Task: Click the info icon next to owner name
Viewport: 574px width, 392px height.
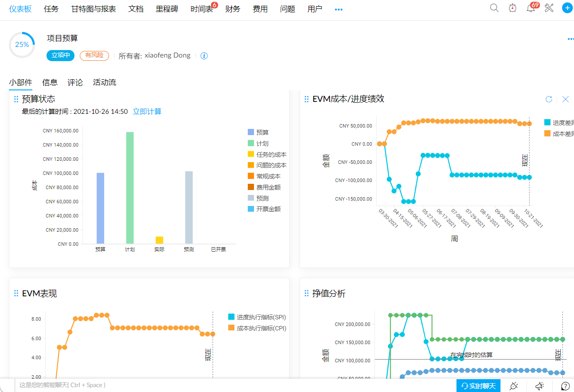Action: coord(203,55)
